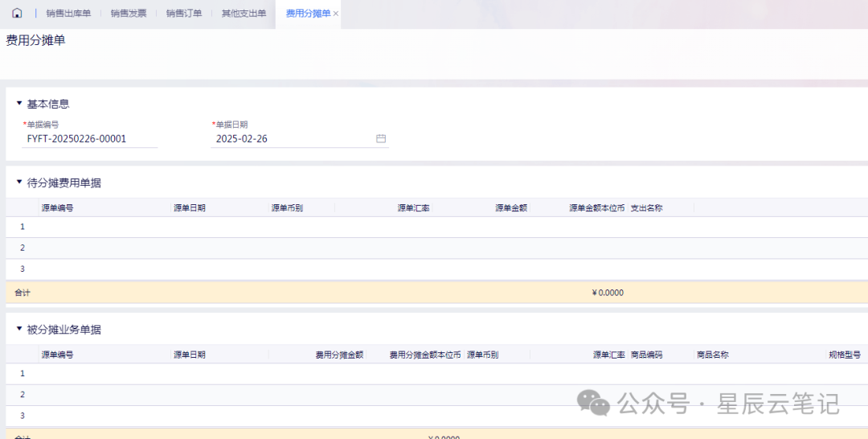868x439 pixels.
Task: Switch to the 销售出库单 tab
Action: tap(68, 14)
